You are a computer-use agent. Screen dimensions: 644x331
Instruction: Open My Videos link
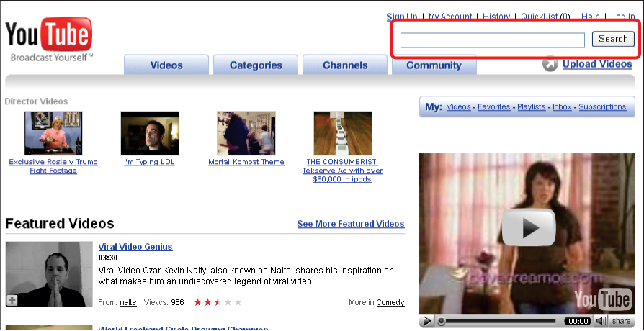point(458,107)
